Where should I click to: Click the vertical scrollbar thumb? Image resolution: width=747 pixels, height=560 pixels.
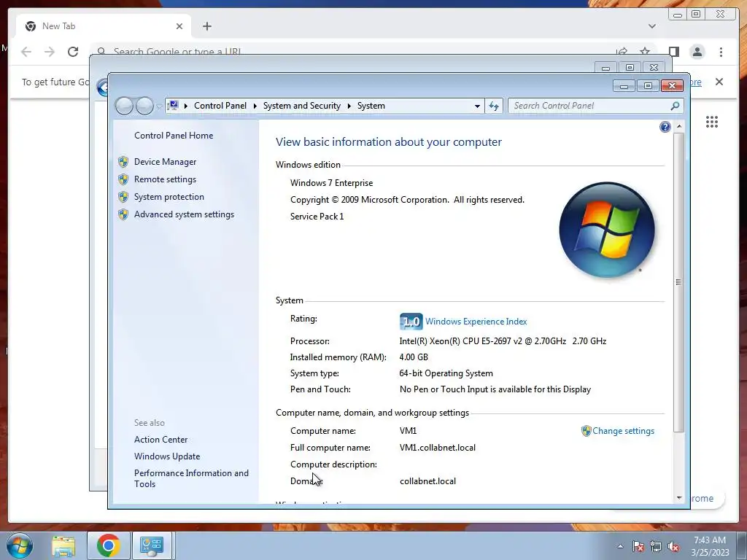[x=679, y=282]
